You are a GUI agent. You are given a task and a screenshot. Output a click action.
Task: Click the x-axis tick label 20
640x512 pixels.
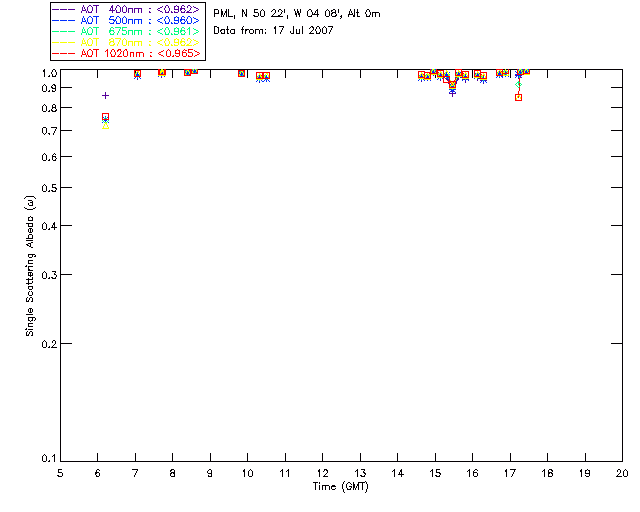pyautogui.click(x=622, y=473)
